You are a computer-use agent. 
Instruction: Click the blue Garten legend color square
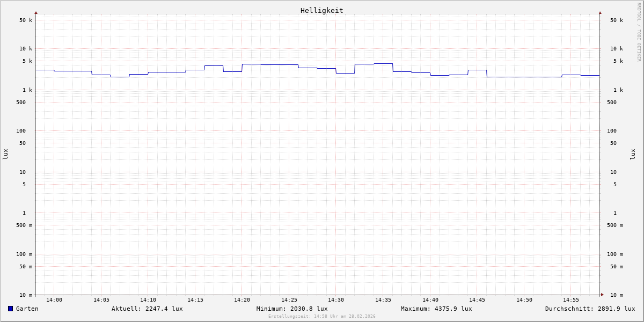coord(10,309)
